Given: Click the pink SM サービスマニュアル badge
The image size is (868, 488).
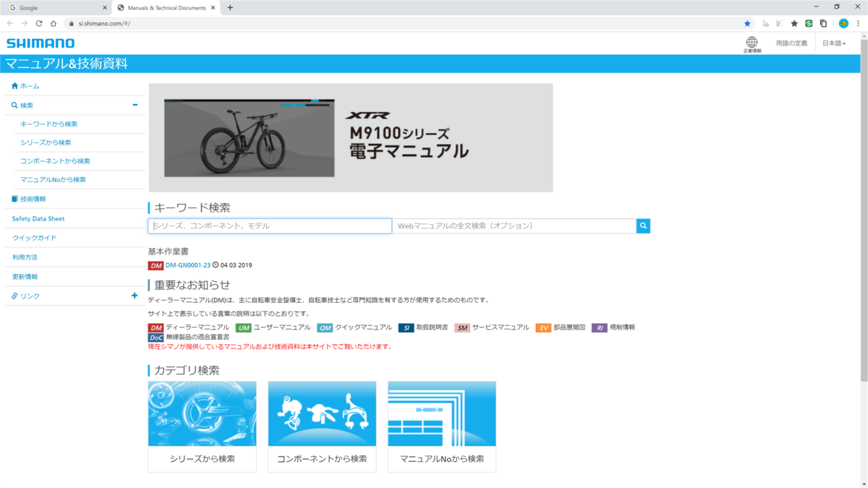Looking at the screenshot, I should [463, 328].
